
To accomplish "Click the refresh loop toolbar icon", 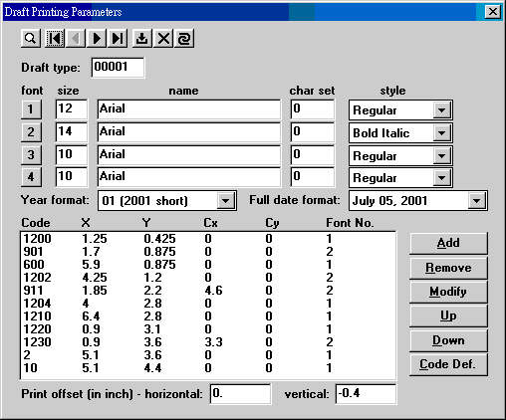I will (x=184, y=39).
